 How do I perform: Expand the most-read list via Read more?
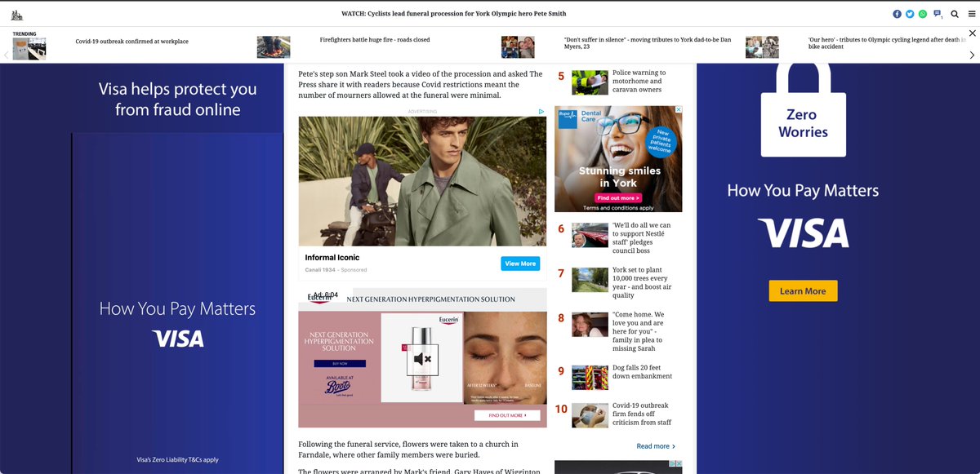pyautogui.click(x=655, y=445)
